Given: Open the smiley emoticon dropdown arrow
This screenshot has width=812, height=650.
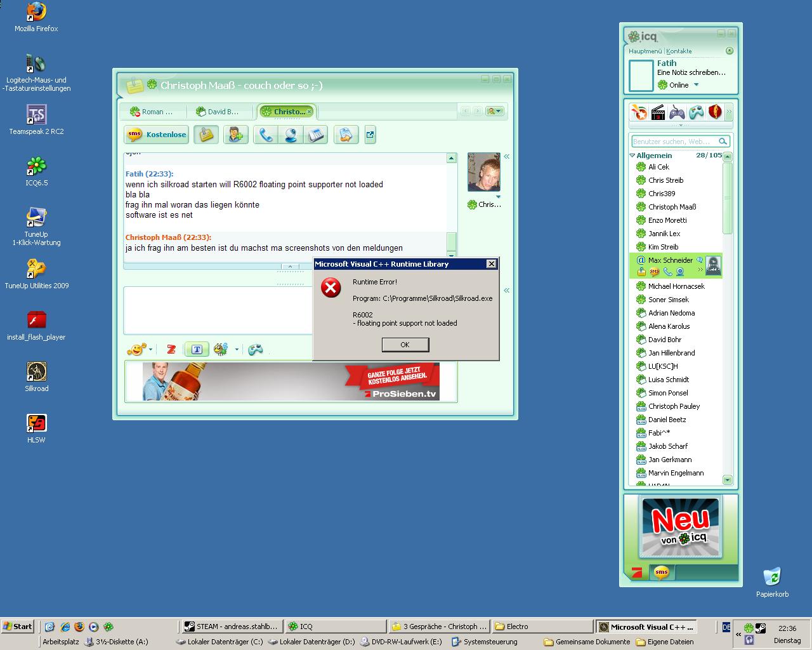Looking at the screenshot, I should point(150,349).
